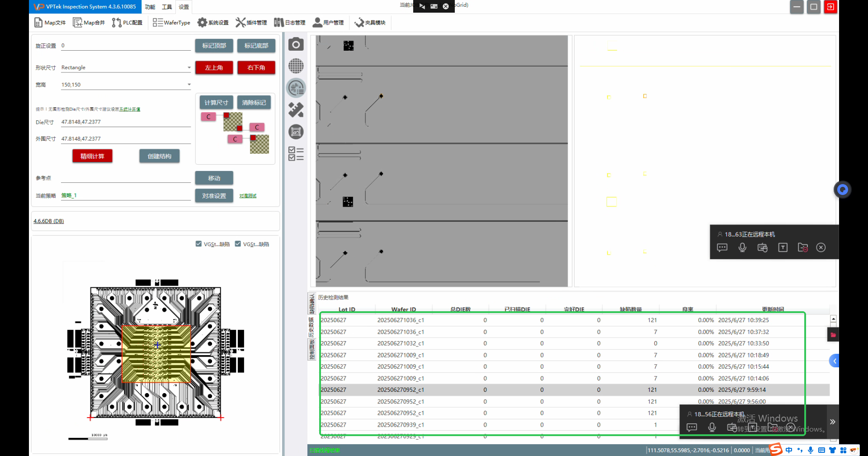Switch to the 历史数据 vertical tab
This screenshot has height=456, width=868.
[x=311, y=327]
